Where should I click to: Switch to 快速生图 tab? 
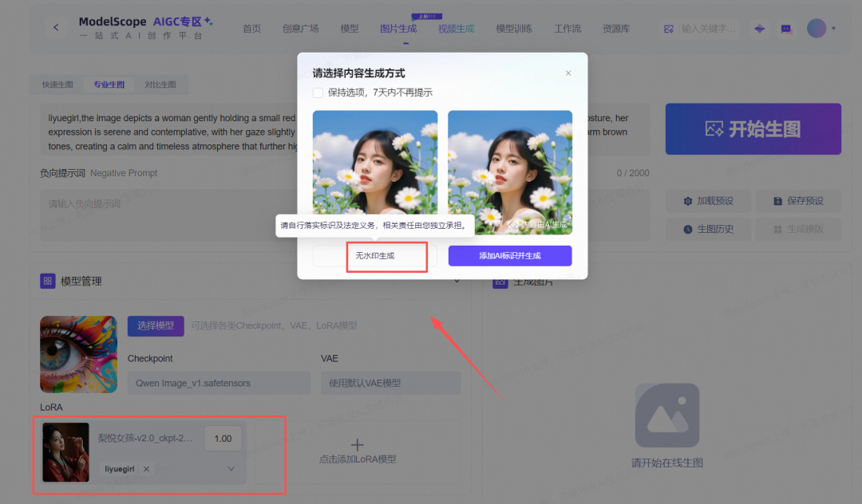pyautogui.click(x=57, y=85)
